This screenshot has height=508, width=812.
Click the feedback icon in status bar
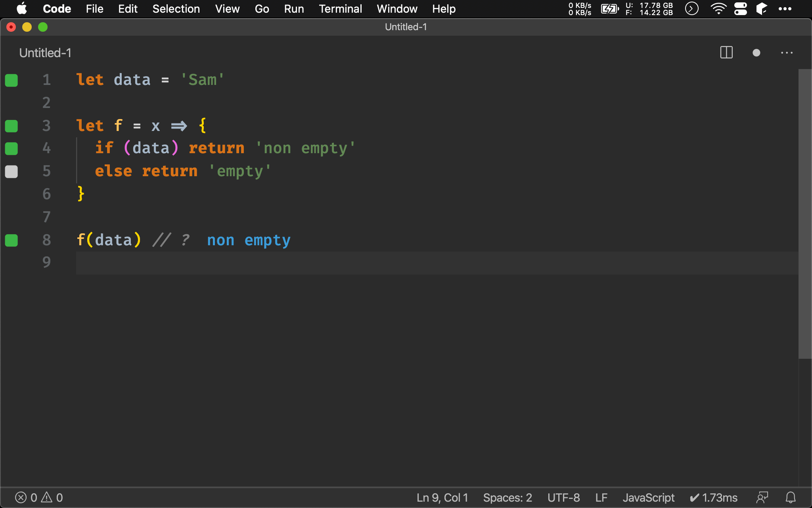[762, 498]
